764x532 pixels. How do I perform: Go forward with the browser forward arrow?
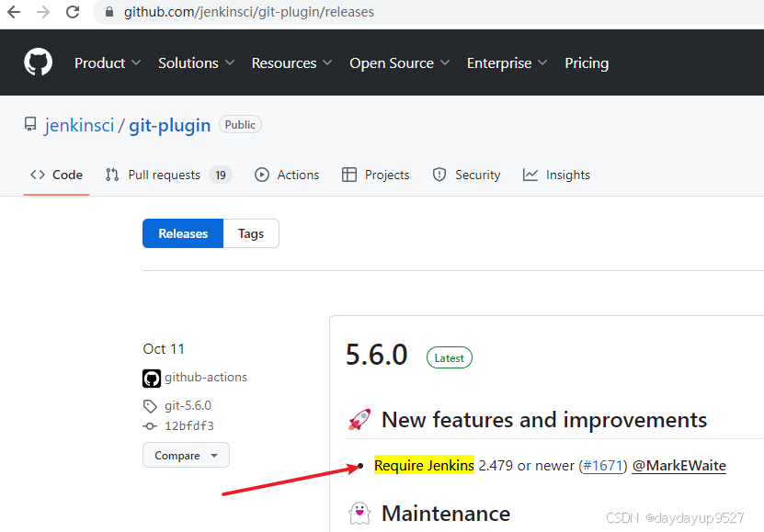point(43,12)
